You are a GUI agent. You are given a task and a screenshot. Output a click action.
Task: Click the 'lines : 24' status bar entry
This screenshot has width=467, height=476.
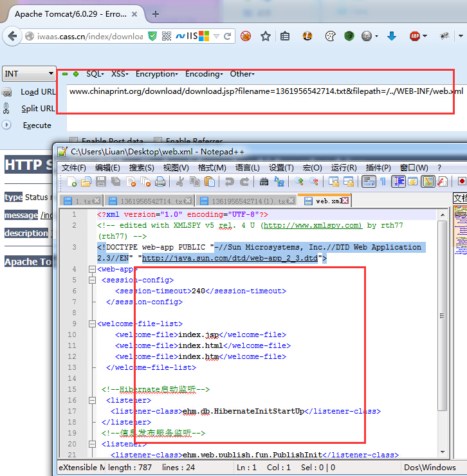[x=178, y=467]
